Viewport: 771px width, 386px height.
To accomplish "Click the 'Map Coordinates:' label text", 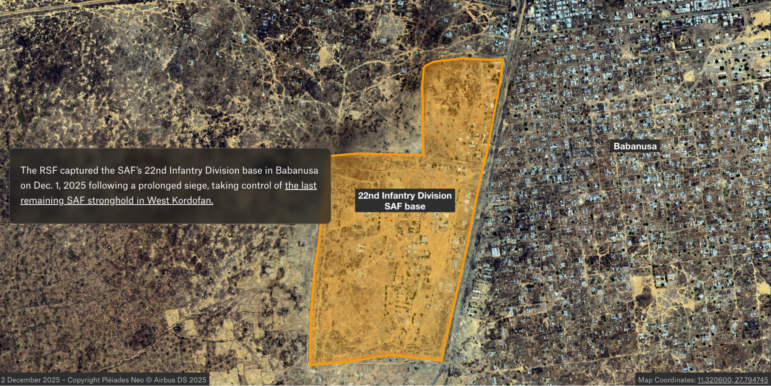I will 668,380.
